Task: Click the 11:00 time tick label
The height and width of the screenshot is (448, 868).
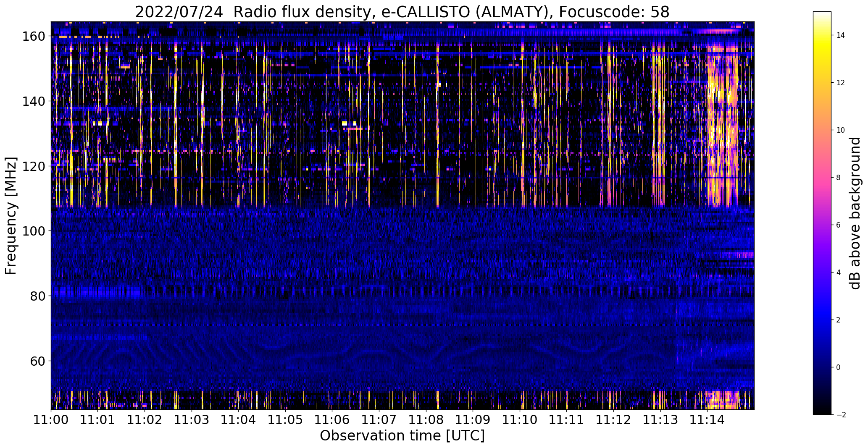Action: [x=51, y=419]
